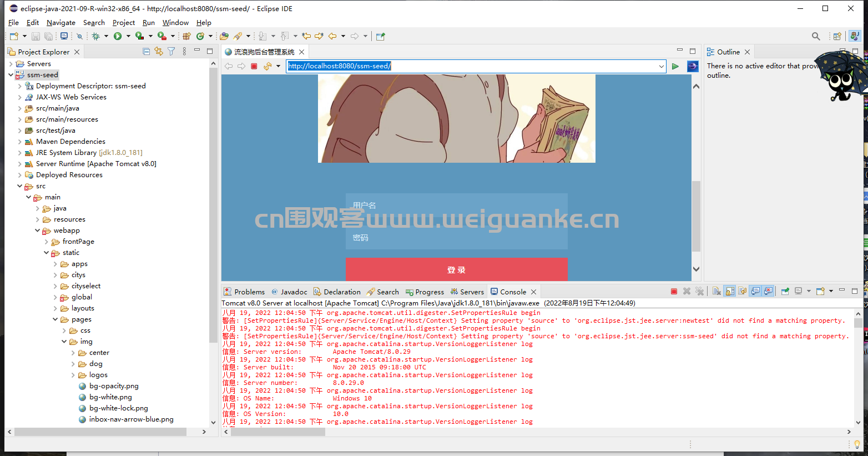Image resolution: width=868 pixels, height=456 pixels.
Task: Open the Navigate menu
Action: point(60,23)
